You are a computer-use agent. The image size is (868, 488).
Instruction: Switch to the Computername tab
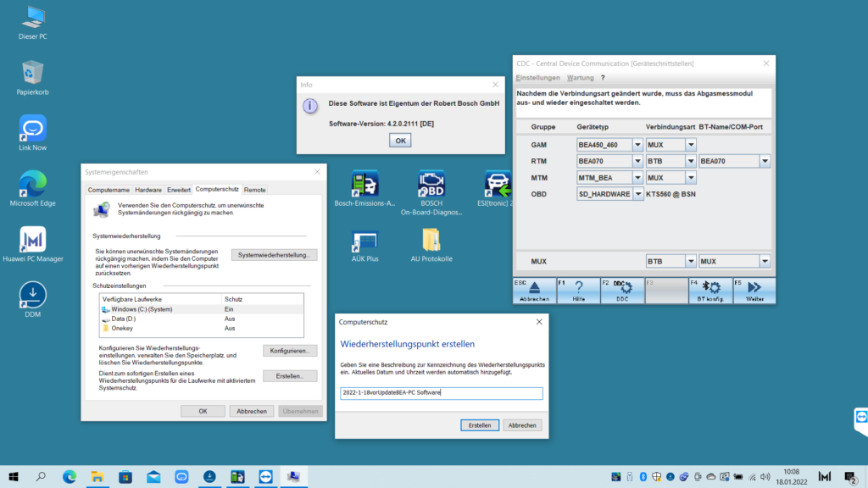[108, 190]
